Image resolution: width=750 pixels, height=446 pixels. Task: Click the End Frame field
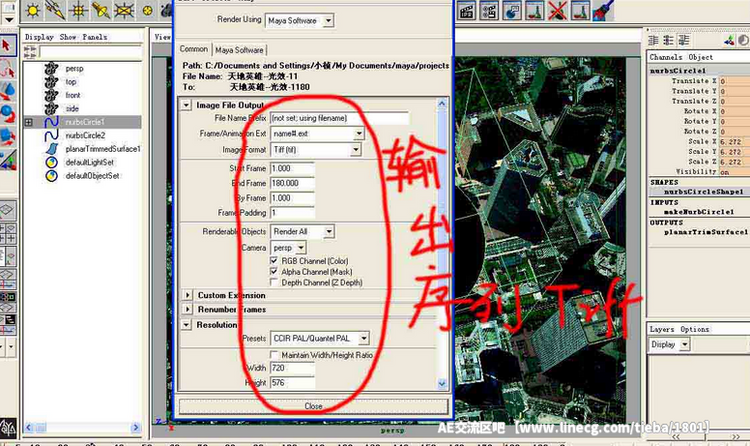coord(292,183)
